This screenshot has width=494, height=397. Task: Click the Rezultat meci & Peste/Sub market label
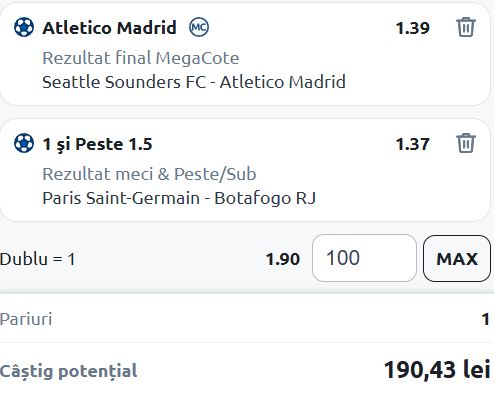pos(149,174)
